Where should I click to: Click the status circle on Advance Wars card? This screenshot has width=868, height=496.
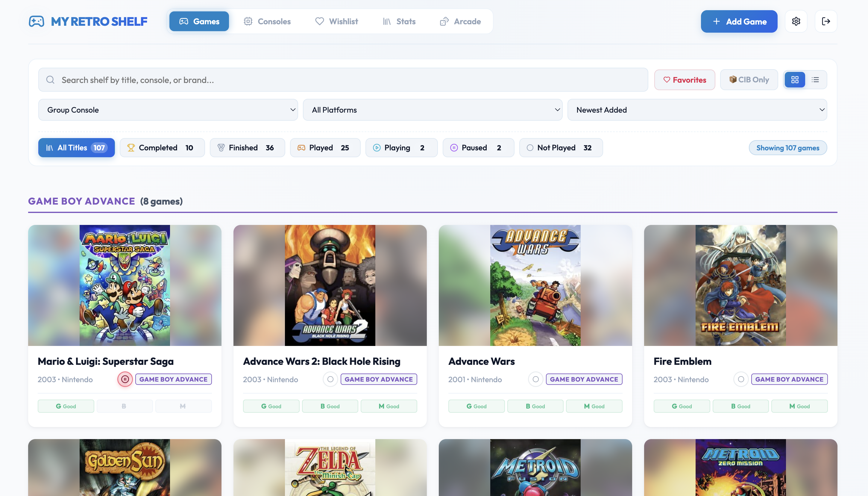coord(535,379)
